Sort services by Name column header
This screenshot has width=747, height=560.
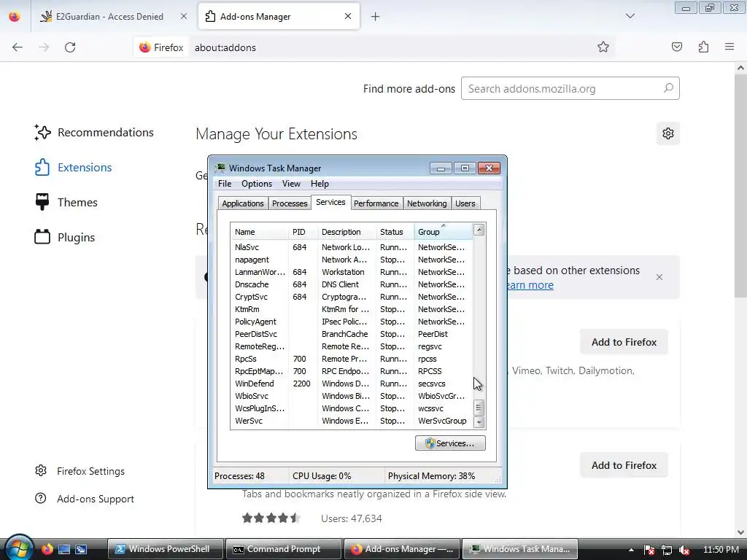(x=260, y=232)
